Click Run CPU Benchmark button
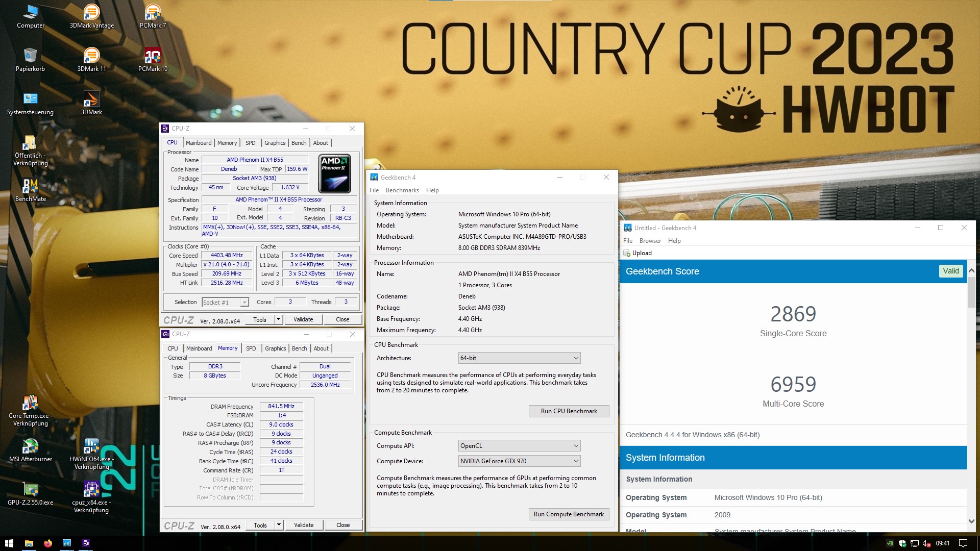 [569, 411]
